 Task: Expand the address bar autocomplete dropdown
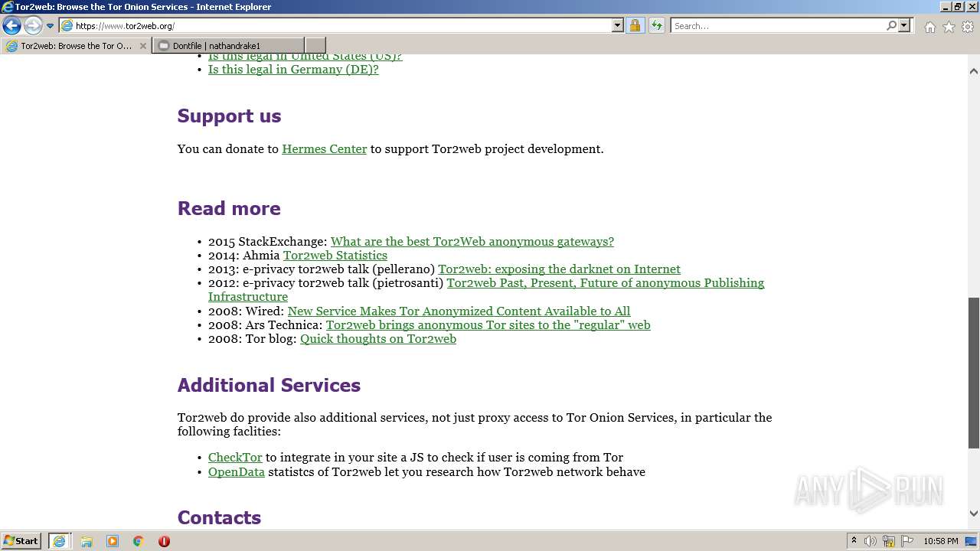tap(618, 25)
